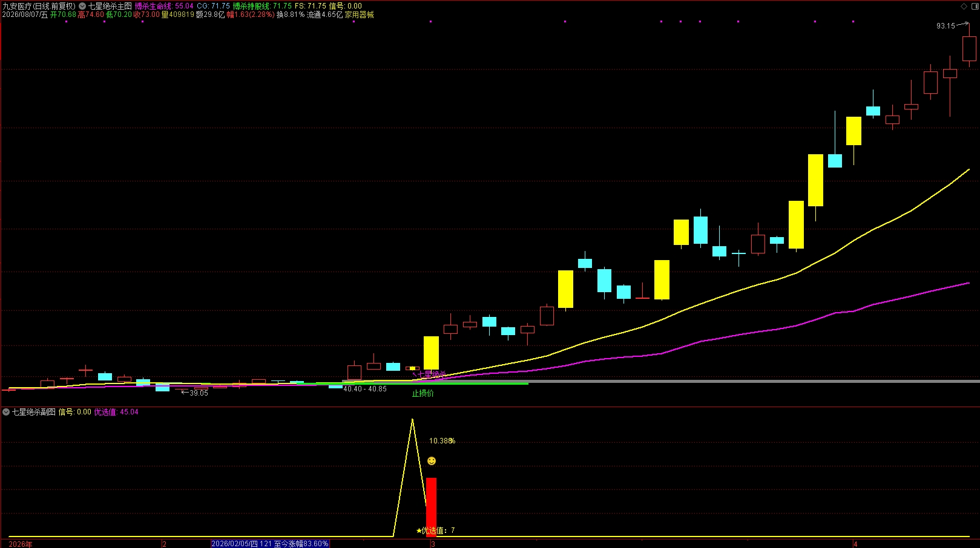Select the 七星绝杀主图 indicator name
Image resolution: width=980 pixels, height=548 pixels.
click(x=110, y=6)
